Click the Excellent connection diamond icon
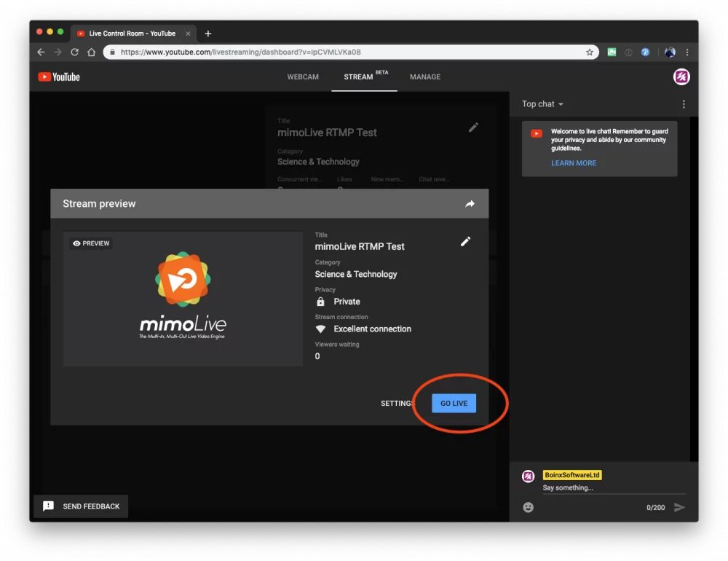 coord(320,329)
